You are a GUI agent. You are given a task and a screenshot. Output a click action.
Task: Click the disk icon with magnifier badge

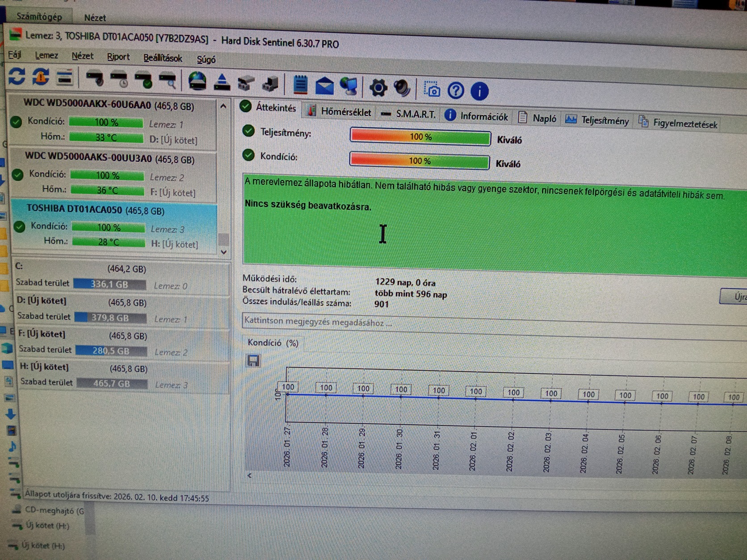click(168, 81)
